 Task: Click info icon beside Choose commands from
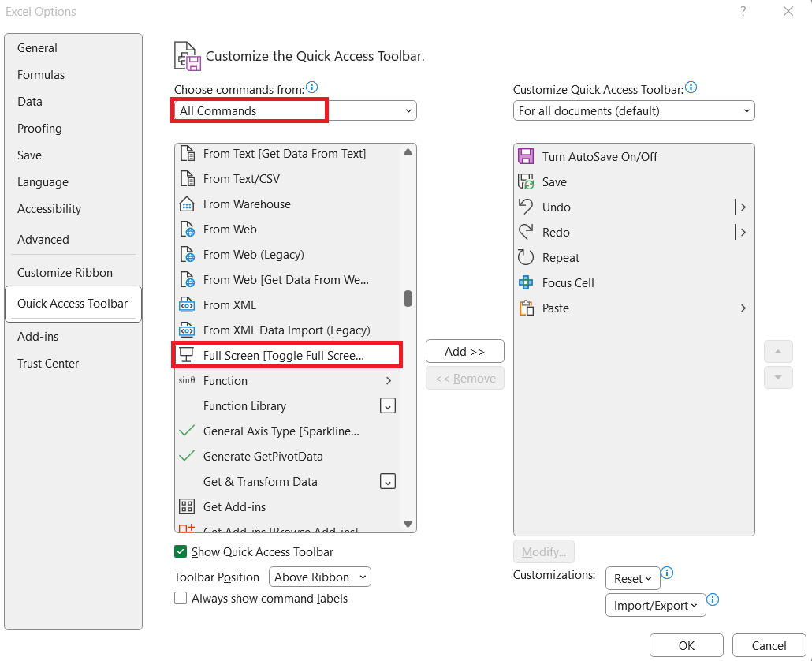311,88
